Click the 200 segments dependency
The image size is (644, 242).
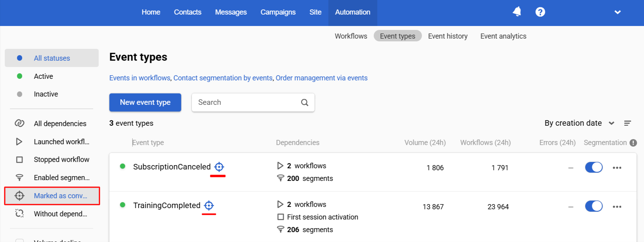tap(310, 179)
